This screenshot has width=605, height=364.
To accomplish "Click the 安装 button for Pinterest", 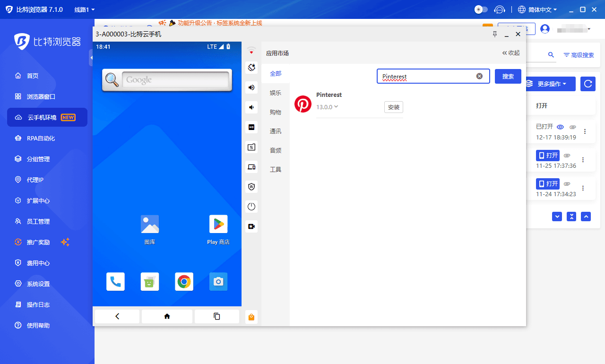I will [393, 107].
